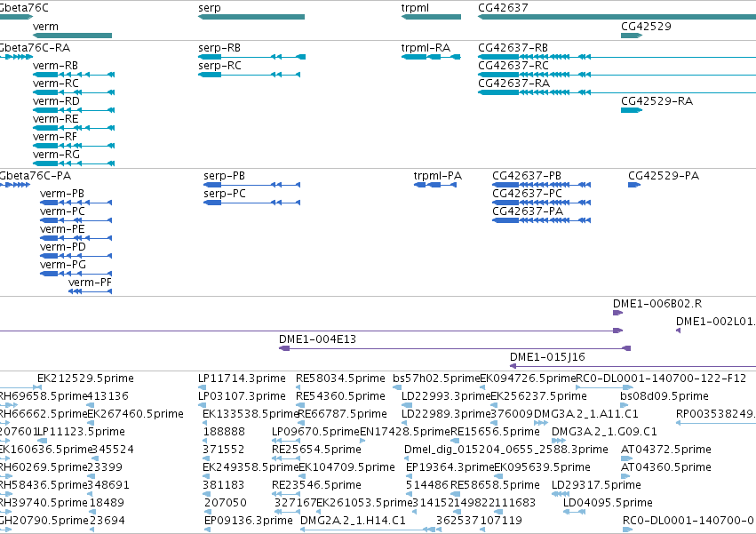
Task: Select the verm-PG protein
Action: [x=76, y=274]
